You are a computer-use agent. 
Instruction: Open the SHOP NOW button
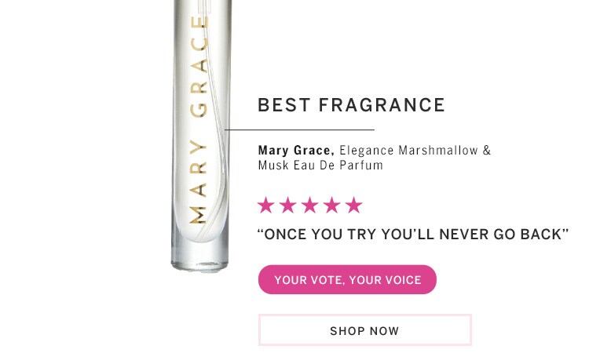click(x=365, y=330)
